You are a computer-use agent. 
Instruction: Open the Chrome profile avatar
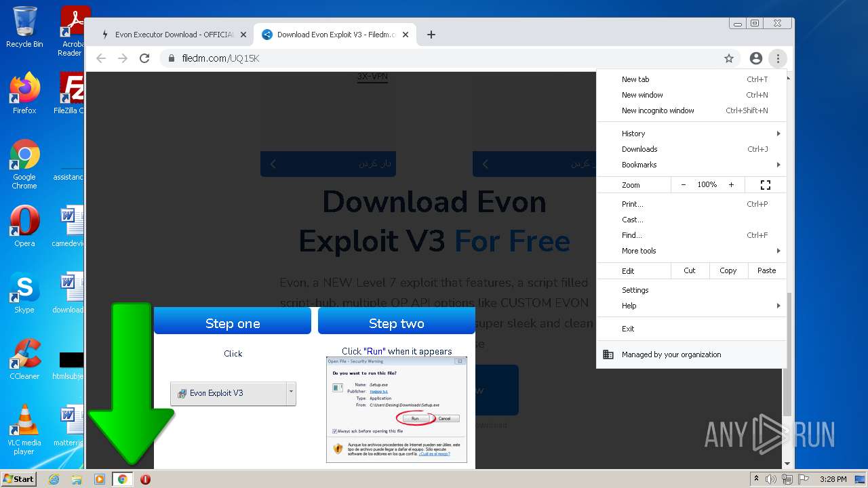pos(756,58)
